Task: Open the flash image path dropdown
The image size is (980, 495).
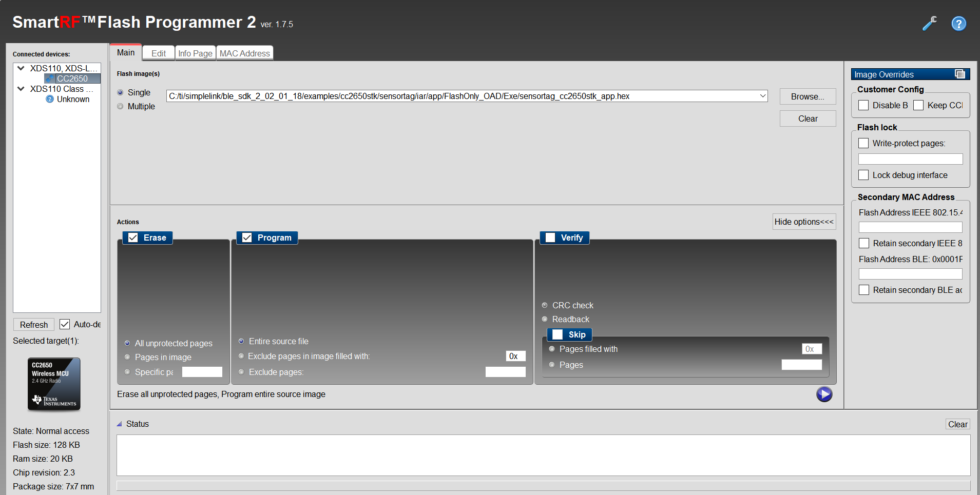Action: 763,96
